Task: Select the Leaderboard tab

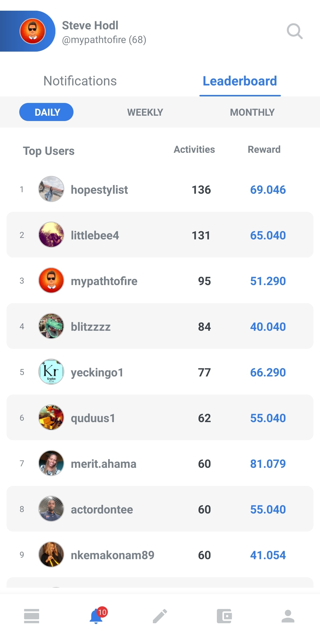Action: point(240,81)
